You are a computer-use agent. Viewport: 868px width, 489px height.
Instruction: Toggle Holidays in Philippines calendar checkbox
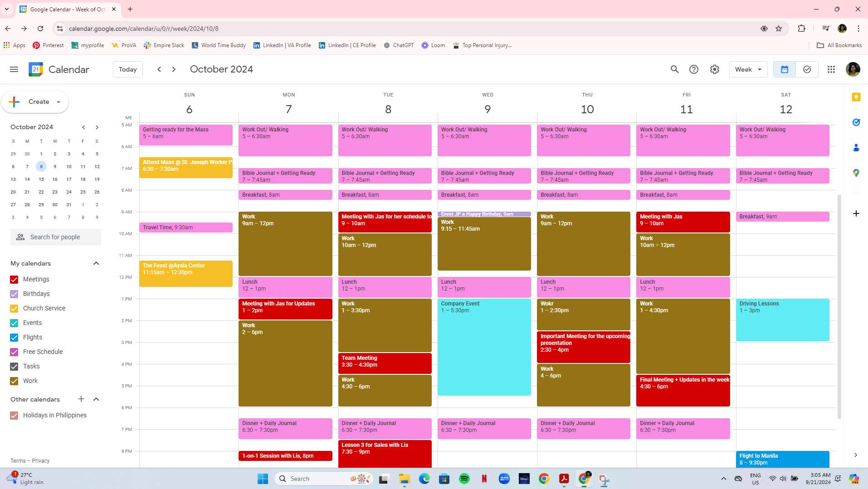(14, 416)
